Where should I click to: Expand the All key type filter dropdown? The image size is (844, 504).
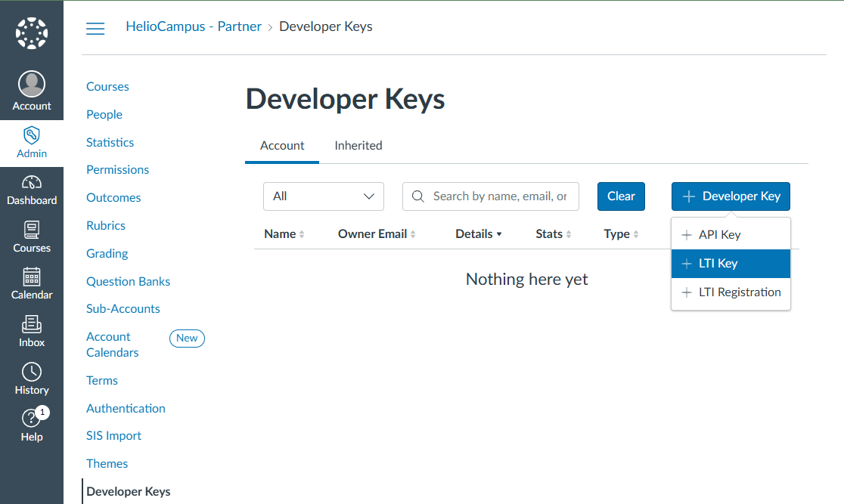(x=324, y=196)
